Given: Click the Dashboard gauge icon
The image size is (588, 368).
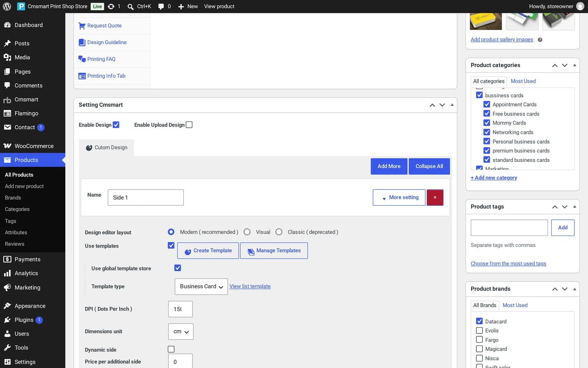Looking at the screenshot, I should click(7, 25).
